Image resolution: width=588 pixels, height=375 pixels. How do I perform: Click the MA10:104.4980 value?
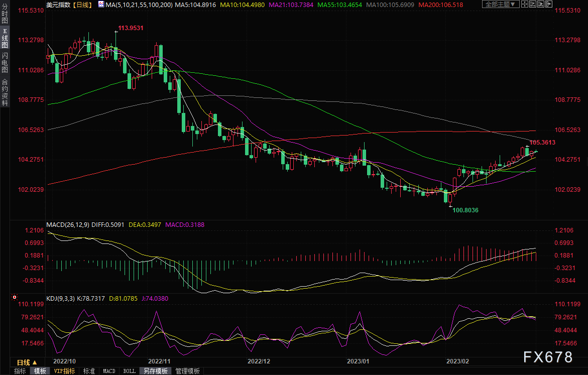242,5
